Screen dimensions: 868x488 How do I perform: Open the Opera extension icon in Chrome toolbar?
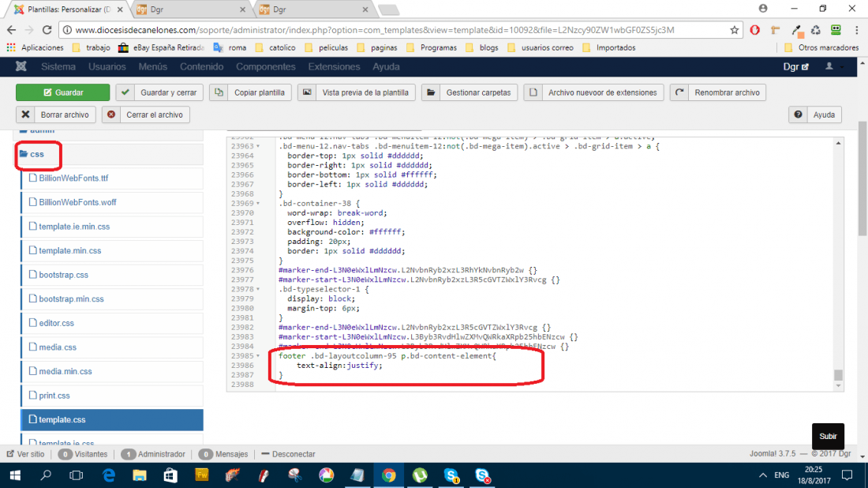pos(754,30)
